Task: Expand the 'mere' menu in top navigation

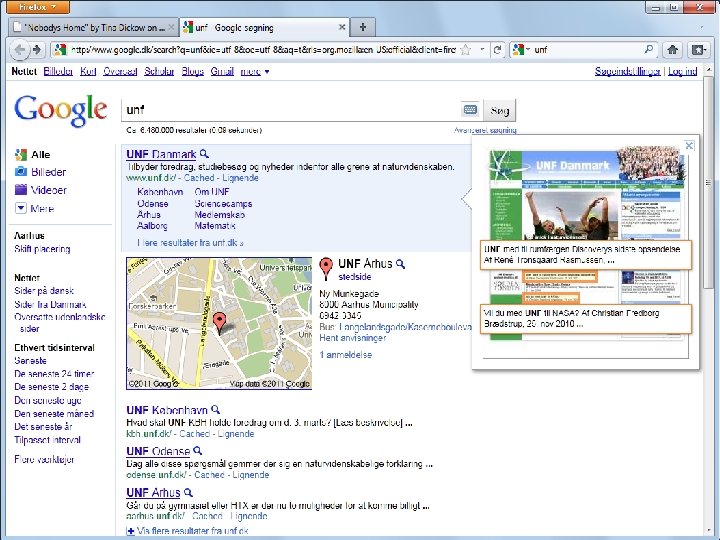Action: point(255,72)
